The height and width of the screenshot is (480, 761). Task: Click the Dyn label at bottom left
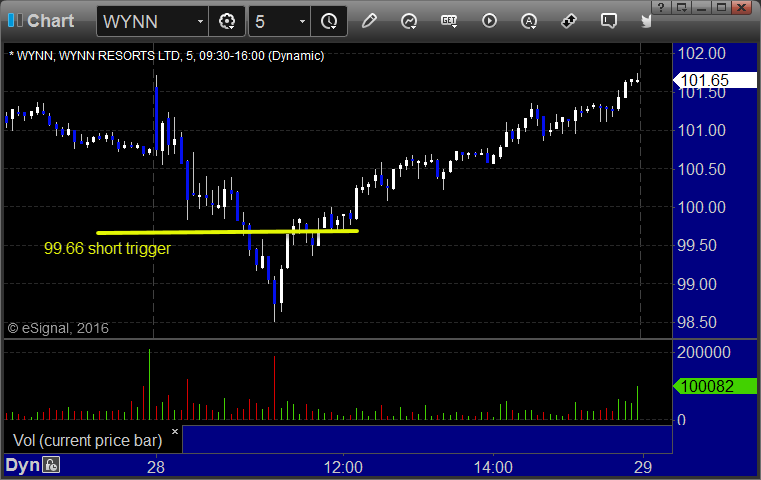[x=22, y=465]
